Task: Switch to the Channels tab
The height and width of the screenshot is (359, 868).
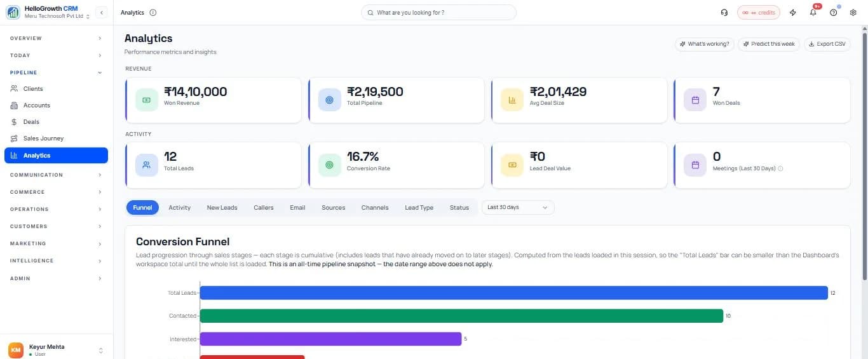Action: 375,208
